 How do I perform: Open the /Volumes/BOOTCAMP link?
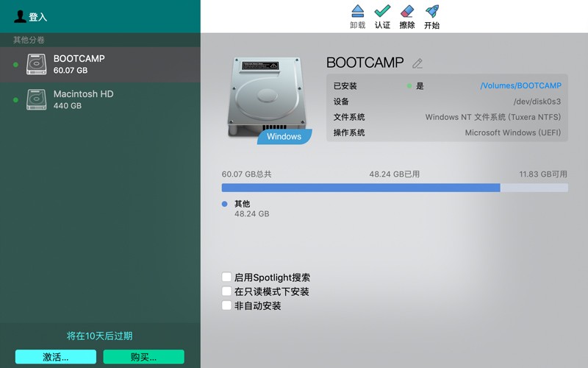click(520, 85)
